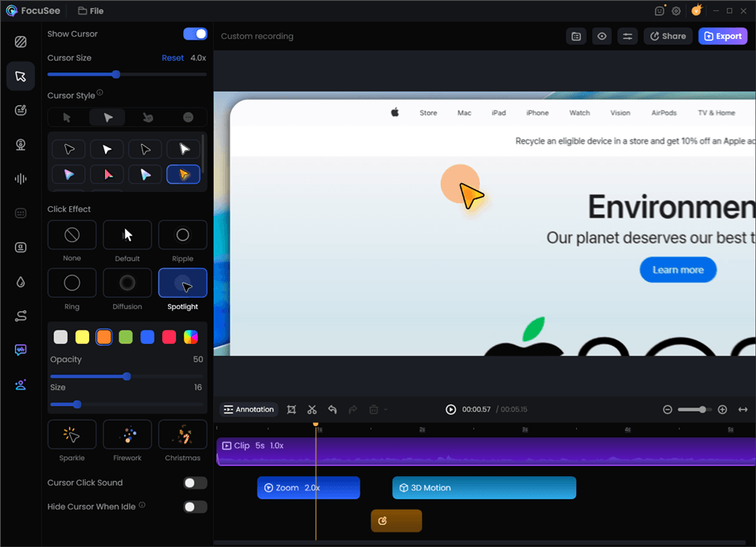756x547 pixels.
Task: Select the Zoom 2.0x timeline block
Action: tap(309, 487)
